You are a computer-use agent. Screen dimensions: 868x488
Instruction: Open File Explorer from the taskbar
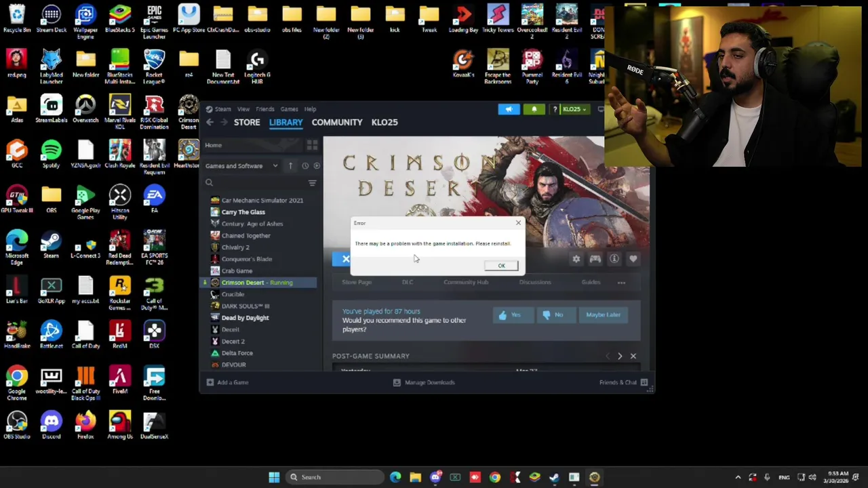[x=415, y=477]
